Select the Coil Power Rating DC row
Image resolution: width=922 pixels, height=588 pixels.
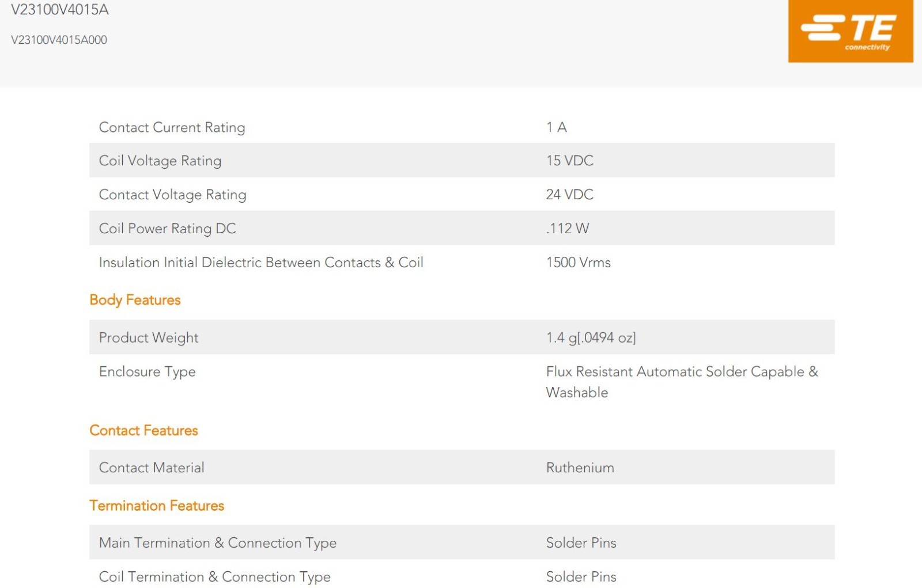pos(462,228)
